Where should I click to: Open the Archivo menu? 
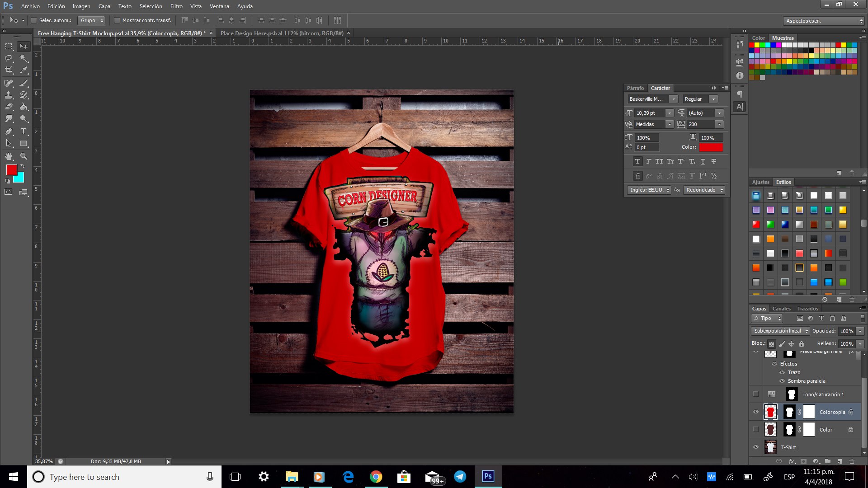[x=30, y=6]
